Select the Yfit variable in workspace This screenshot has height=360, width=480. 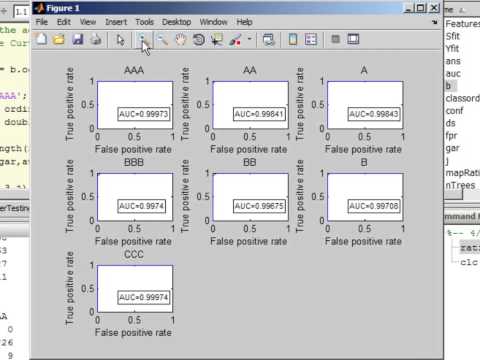click(x=453, y=49)
